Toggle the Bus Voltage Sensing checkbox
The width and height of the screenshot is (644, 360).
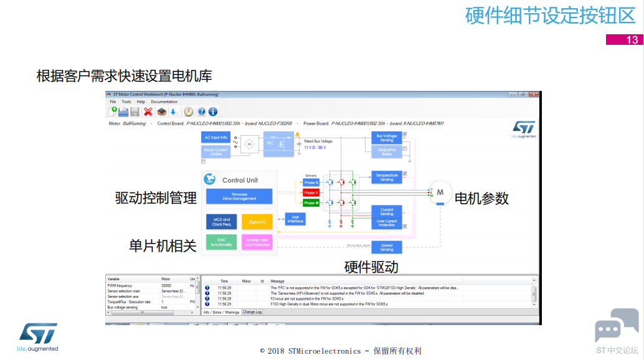coord(405,135)
